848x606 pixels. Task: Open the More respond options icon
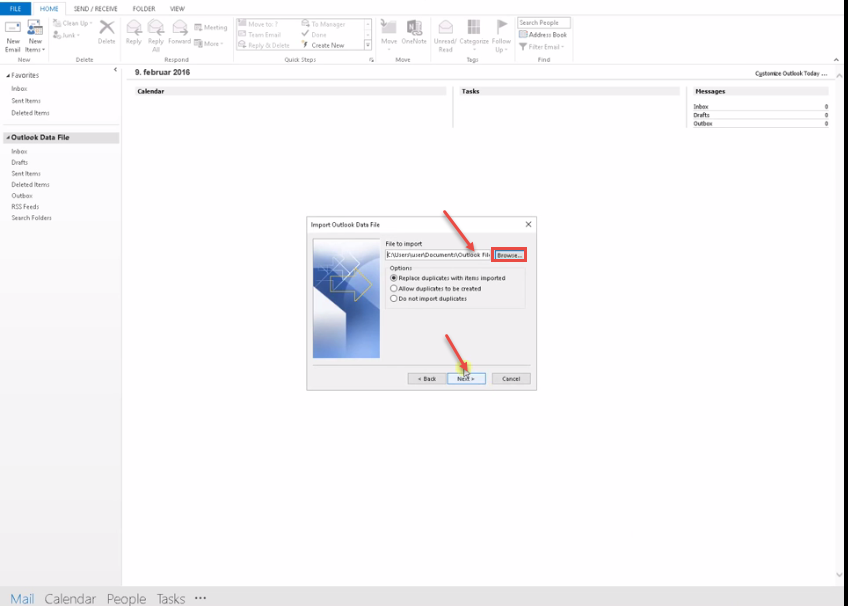(198, 44)
